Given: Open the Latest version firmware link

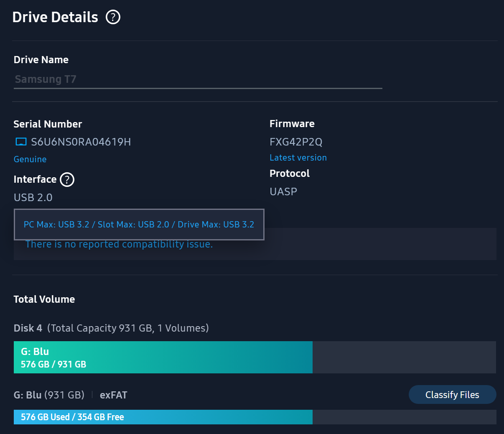Looking at the screenshot, I should coord(298,158).
